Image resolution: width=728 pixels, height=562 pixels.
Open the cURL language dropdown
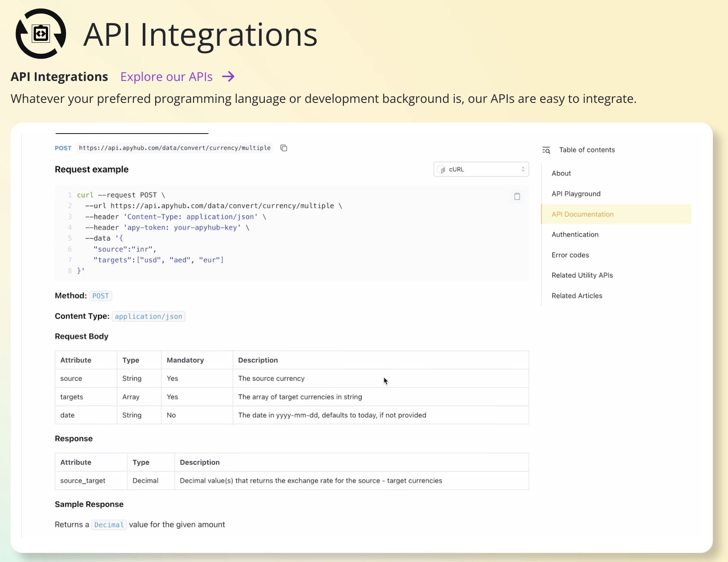coord(481,169)
